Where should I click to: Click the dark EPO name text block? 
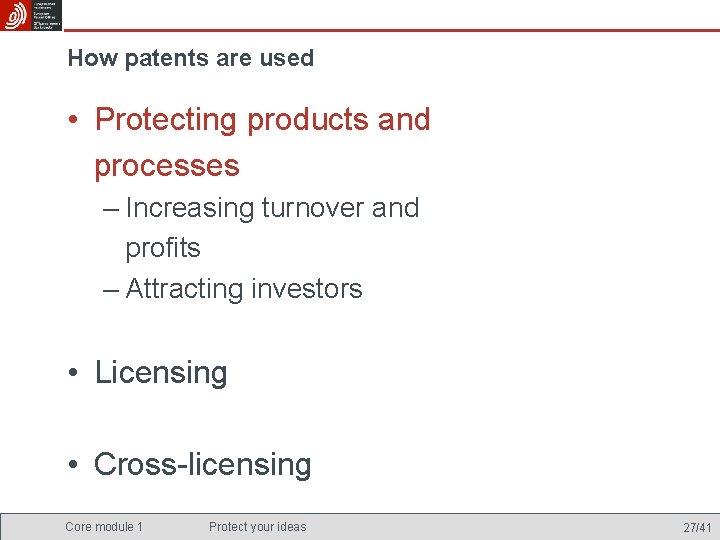pyautogui.click(x=46, y=16)
